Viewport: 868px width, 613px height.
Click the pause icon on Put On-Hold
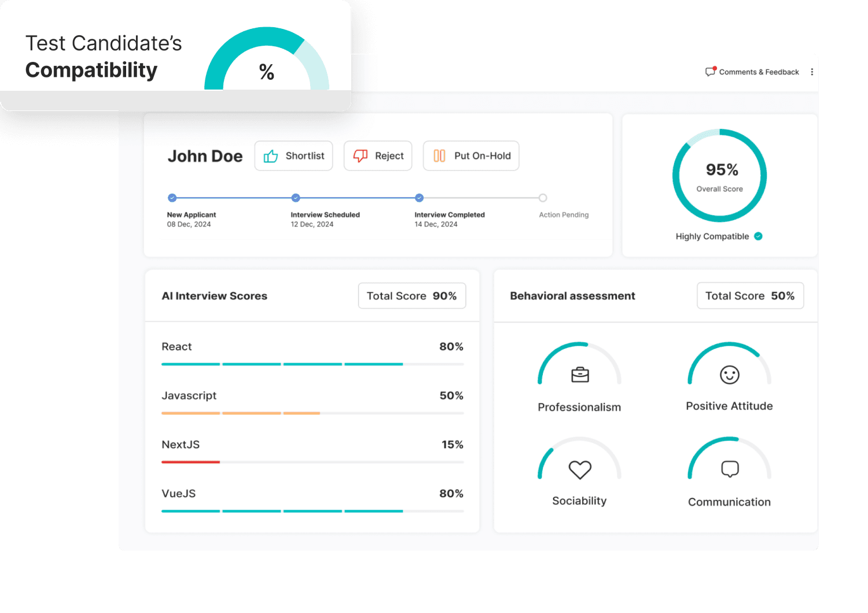tap(439, 156)
